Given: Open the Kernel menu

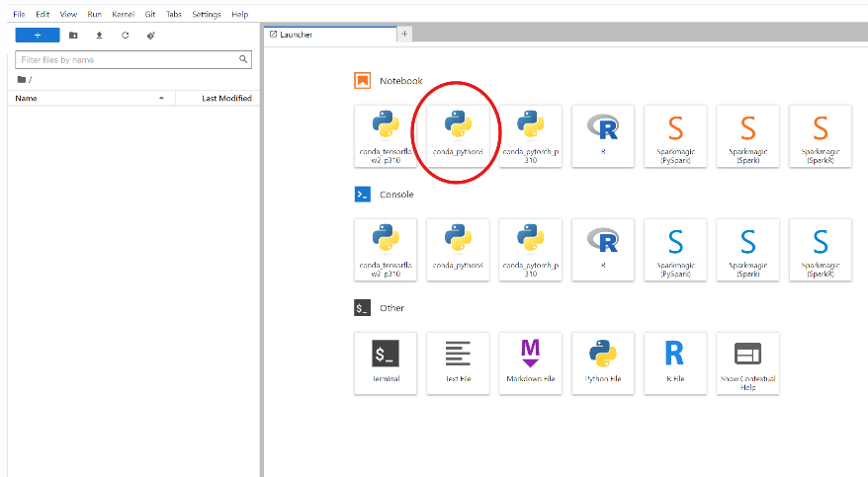Looking at the screenshot, I should coord(123,15).
